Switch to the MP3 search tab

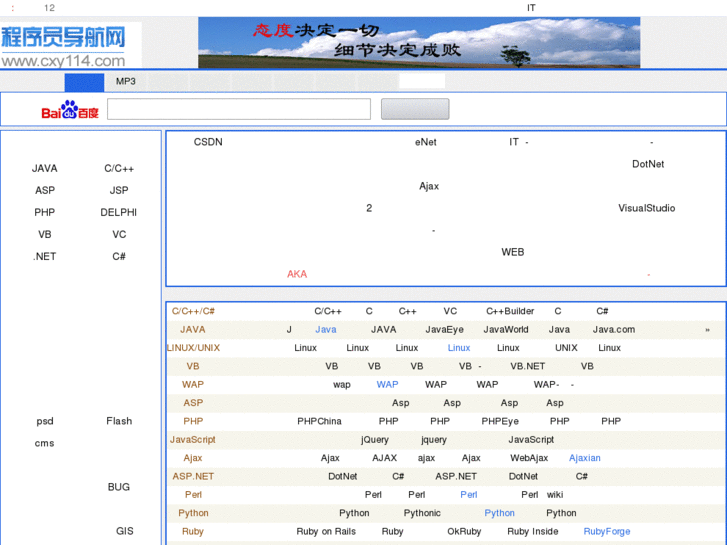click(125, 82)
